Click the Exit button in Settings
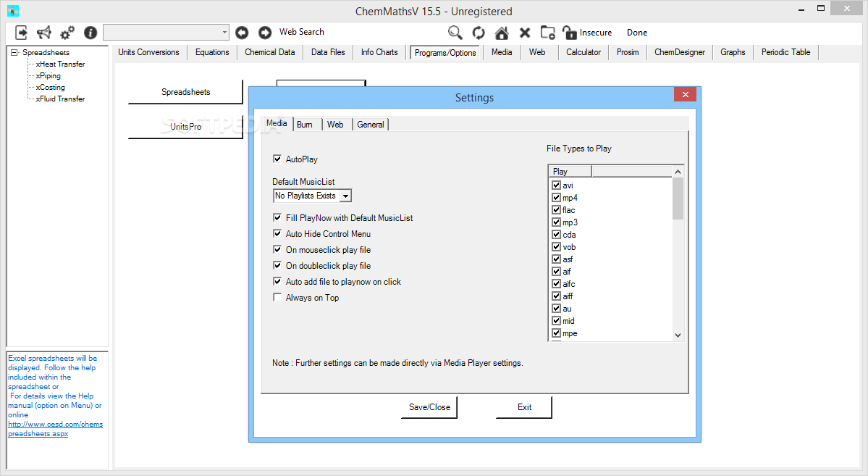868x476 pixels. click(x=524, y=406)
